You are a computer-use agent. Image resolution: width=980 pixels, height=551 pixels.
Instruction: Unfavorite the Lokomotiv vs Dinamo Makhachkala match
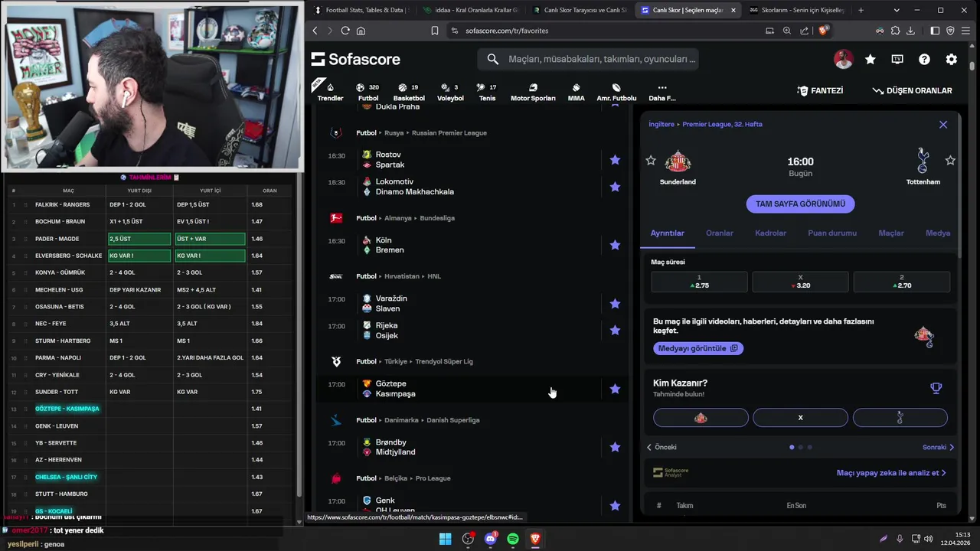pyautogui.click(x=615, y=187)
